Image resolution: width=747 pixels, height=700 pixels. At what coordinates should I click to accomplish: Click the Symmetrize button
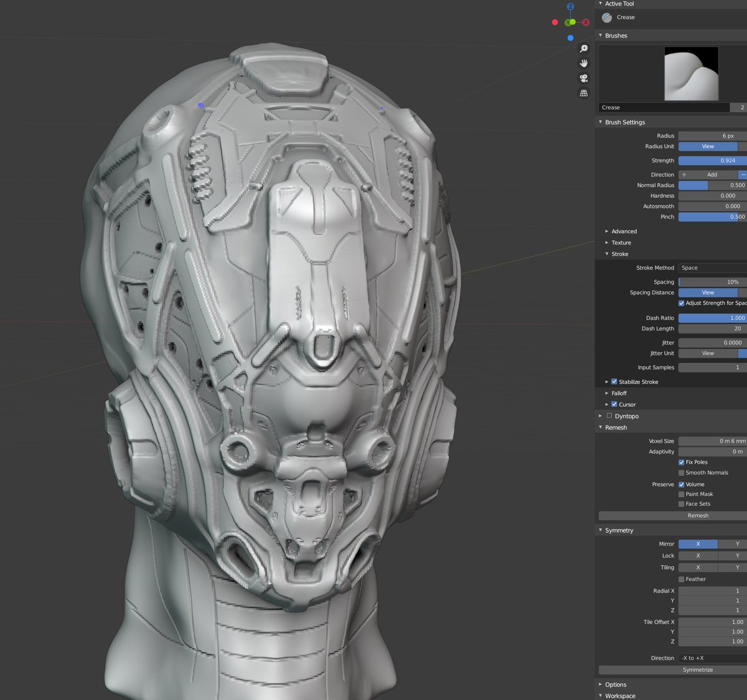(x=697, y=670)
